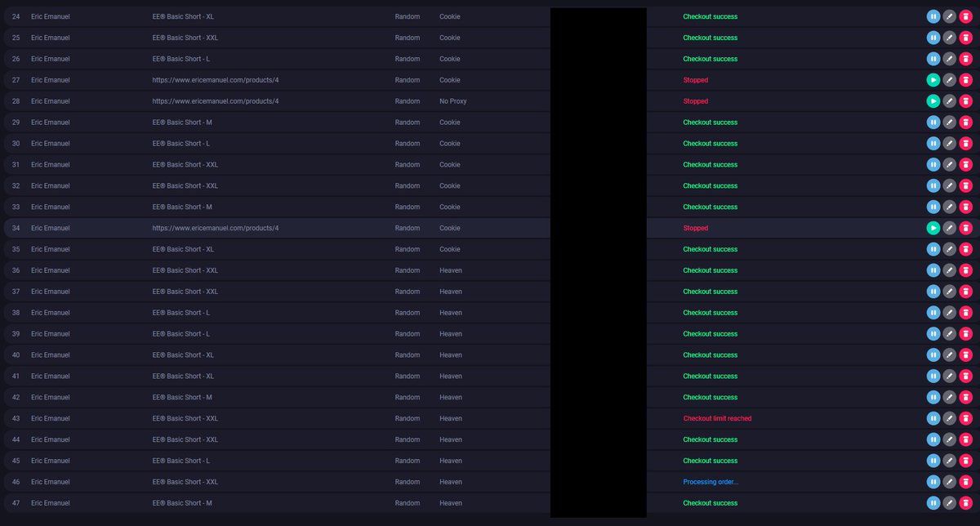Select product 'EE® Basic Short - L' in row 38
980x526 pixels.
click(181, 313)
